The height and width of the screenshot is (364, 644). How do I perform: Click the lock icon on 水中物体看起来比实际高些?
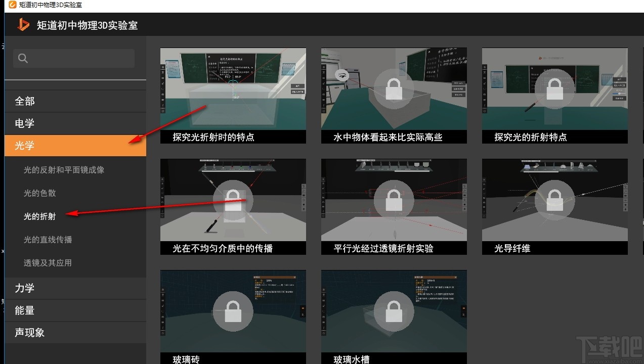394,89
